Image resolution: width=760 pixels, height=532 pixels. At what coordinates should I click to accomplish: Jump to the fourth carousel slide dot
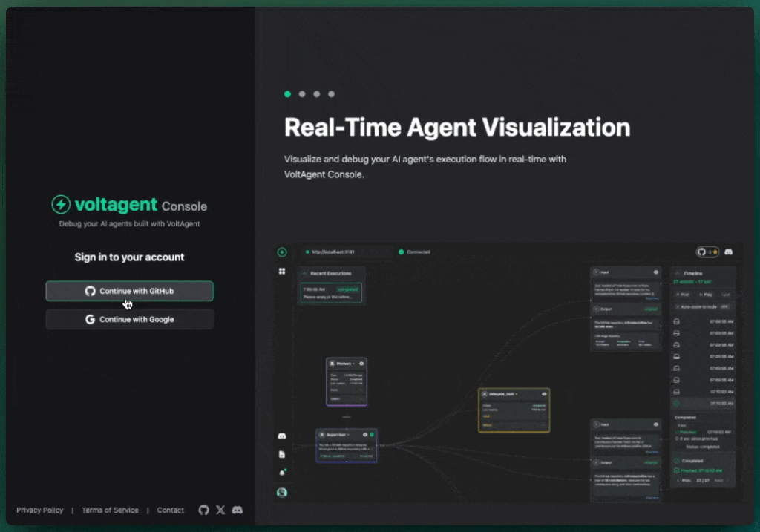pyautogui.click(x=331, y=94)
